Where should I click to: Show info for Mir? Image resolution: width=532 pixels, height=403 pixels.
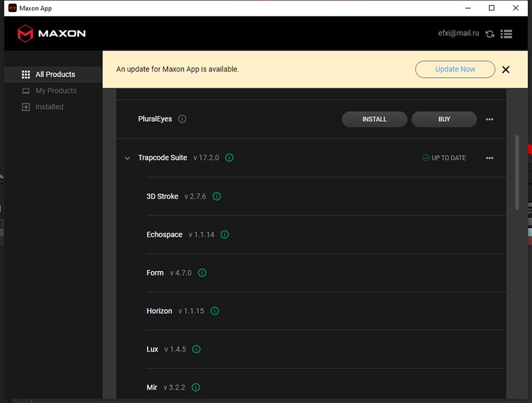[x=196, y=388]
